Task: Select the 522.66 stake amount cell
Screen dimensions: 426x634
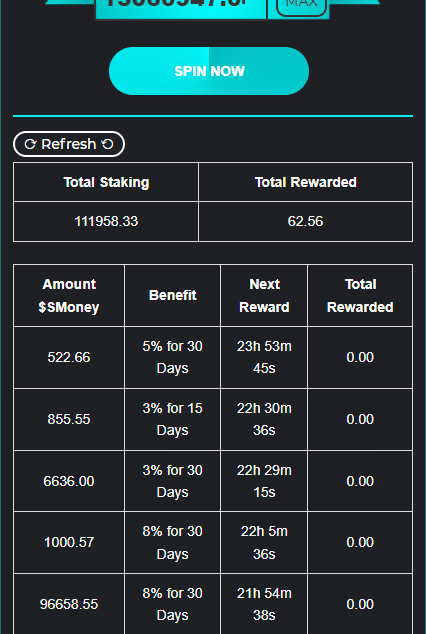Action: click(x=69, y=357)
